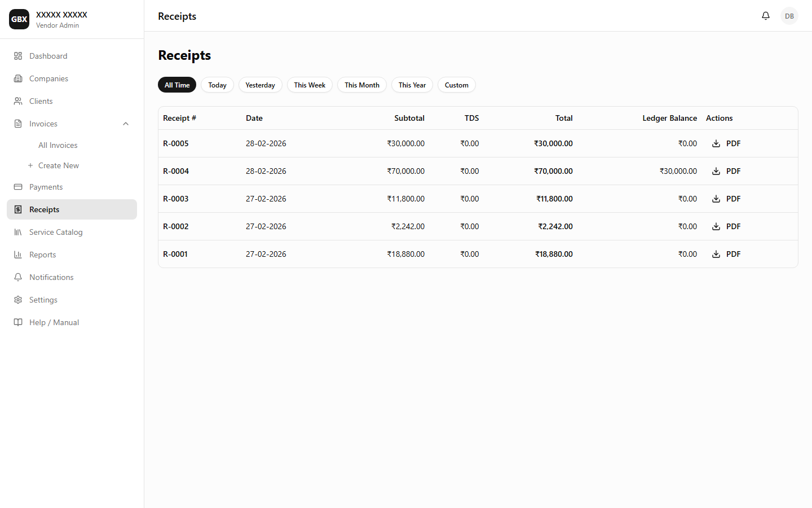Open the Custom date range filter
Viewport: 812px width, 508px height.
click(457, 85)
